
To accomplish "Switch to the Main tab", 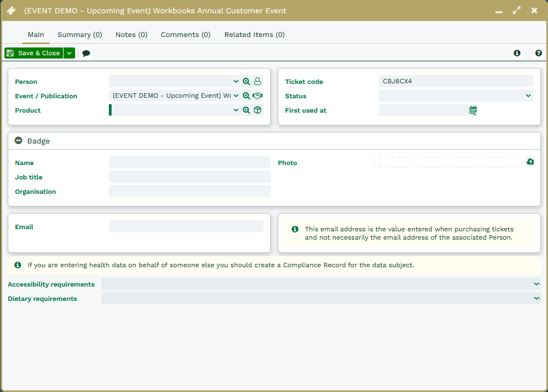I will pos(36,35).
